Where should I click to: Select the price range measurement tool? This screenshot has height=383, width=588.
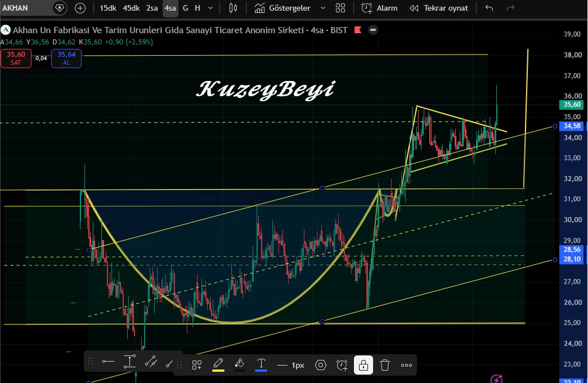point(129,362)
